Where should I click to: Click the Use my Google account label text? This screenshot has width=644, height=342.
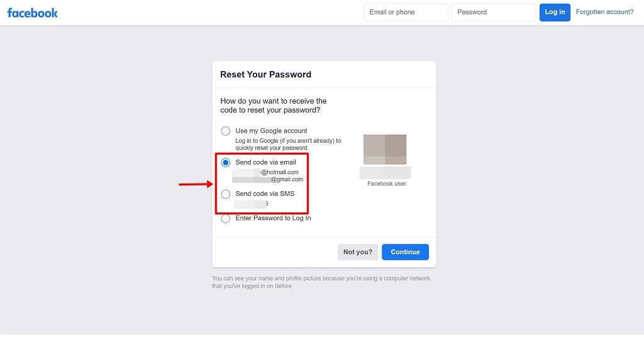pos(271,131)
